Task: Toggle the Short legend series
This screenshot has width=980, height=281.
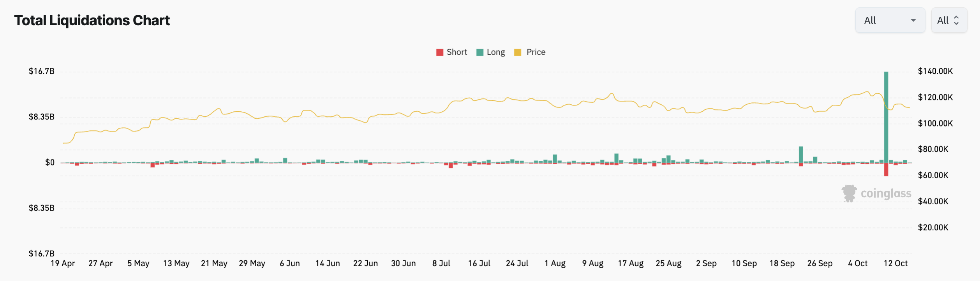Action: pyautogui.click(x=457, y=52)
